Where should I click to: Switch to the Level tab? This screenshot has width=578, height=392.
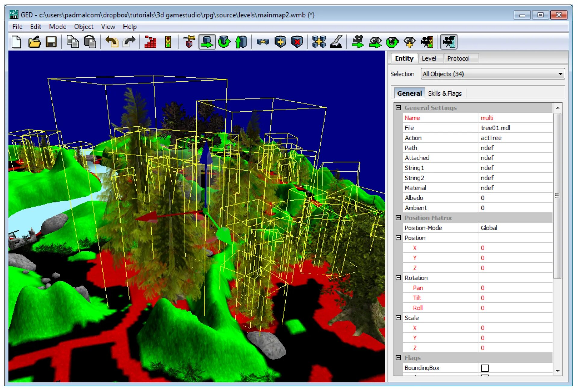pyautogui.click(x=429, y=58)
